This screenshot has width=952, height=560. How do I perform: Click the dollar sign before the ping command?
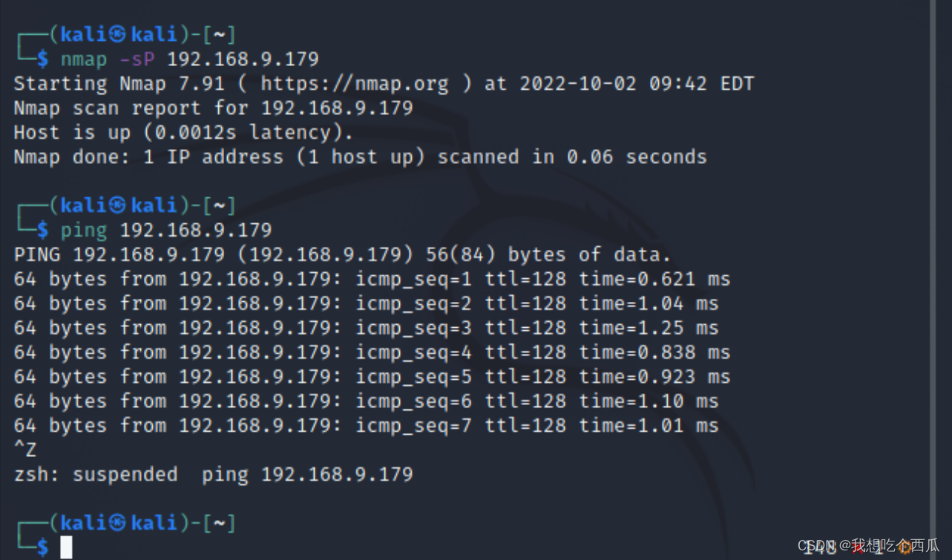[42, 230]
